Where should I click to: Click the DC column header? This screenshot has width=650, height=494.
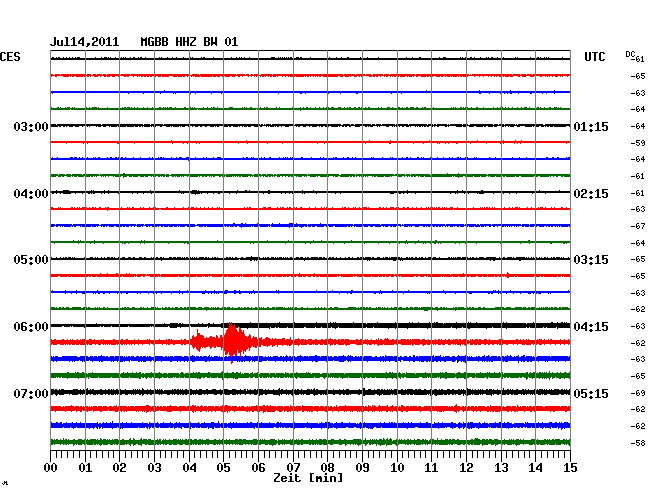[630, 54]
